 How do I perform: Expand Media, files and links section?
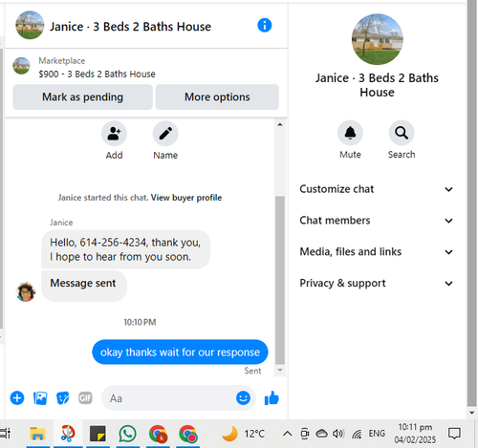pyautogui.click(x=377, y=252)
